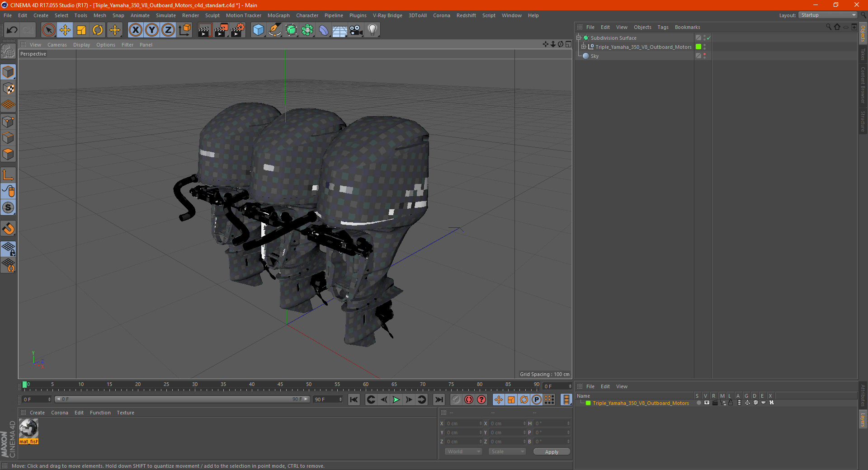This screenshot has height=470, width=868.
Task: Toggle Y axis lock
Action: tap(152, 30)
